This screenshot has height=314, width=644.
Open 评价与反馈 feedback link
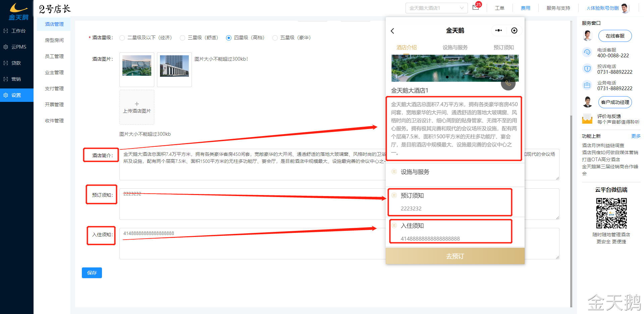609,116
